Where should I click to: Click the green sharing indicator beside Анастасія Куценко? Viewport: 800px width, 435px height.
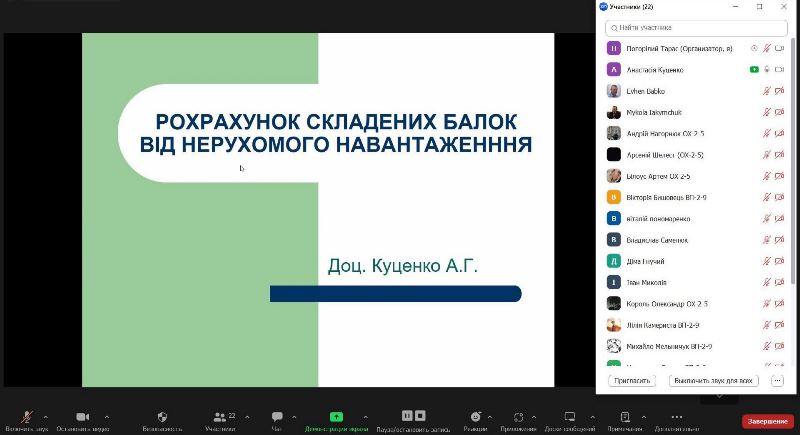tap(754, 69)
